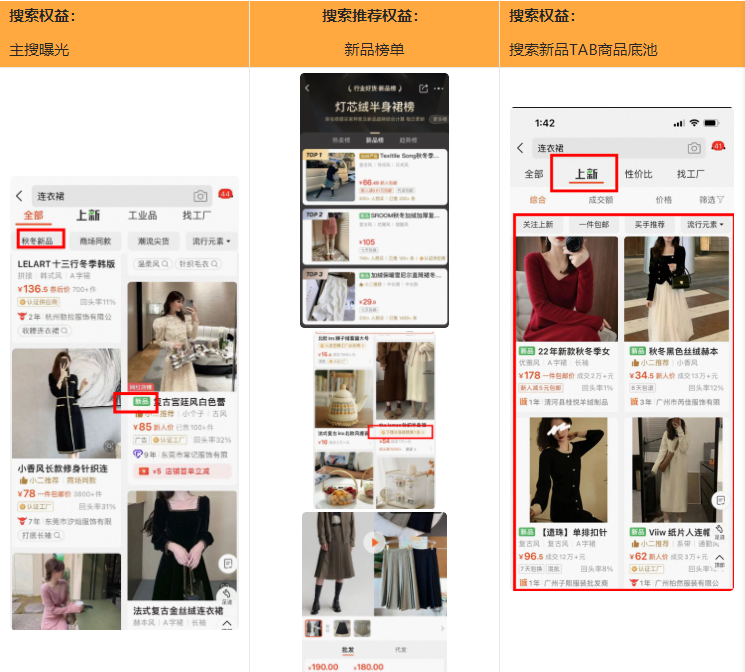745x672 pixels.
Task: Select 全部 tab in left phone screen
Action: [x=33, y=215]
